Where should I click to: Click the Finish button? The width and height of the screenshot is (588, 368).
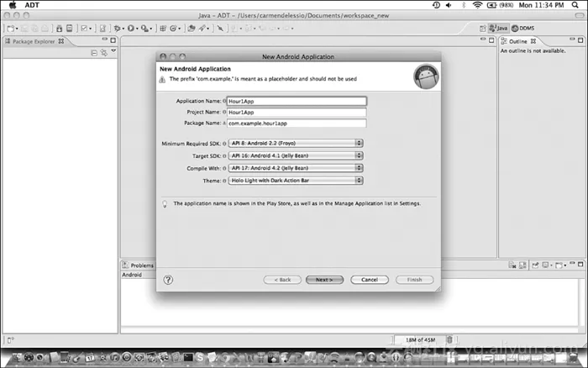point(414,280)
